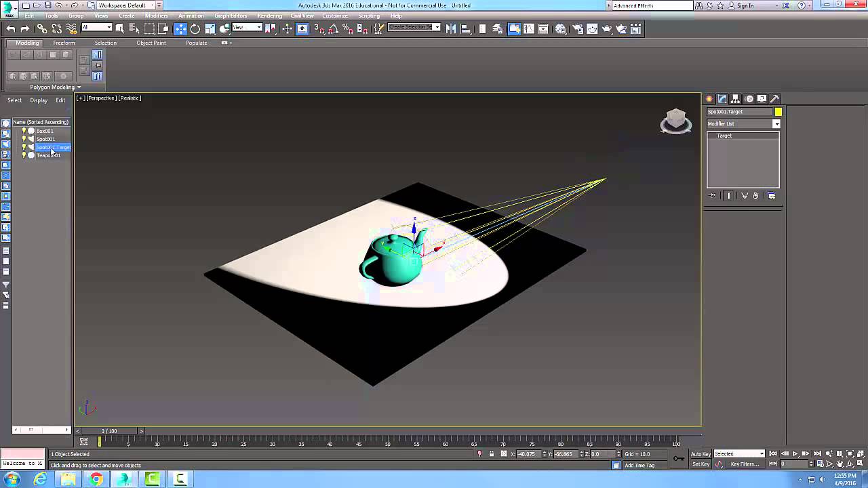Open the Modifiers menu
Image resolution: width=868 pixels, height=488 pixels.
coord(156,16)
